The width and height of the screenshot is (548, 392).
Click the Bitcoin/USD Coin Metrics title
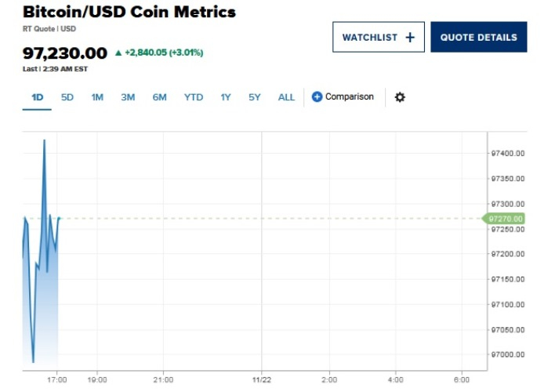(x=129, y=13)
